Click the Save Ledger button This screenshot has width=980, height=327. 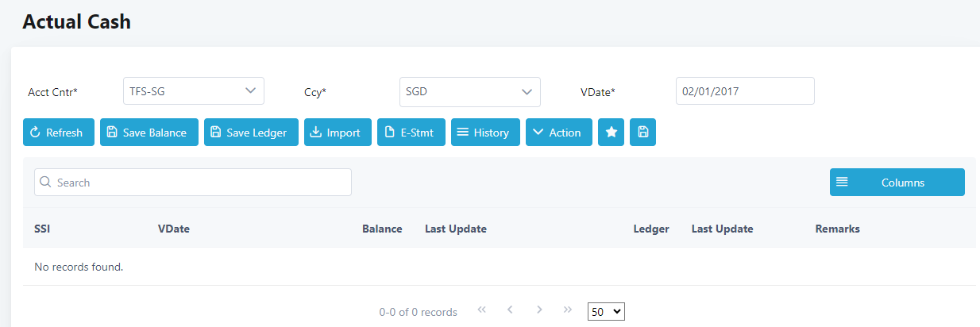point(251,133)
